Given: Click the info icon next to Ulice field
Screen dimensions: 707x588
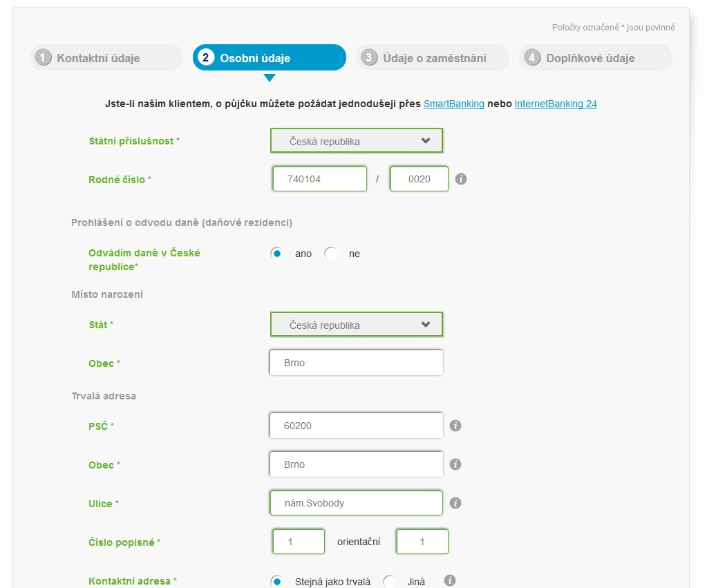Looking at the screenshot, I should pos(455,503).
